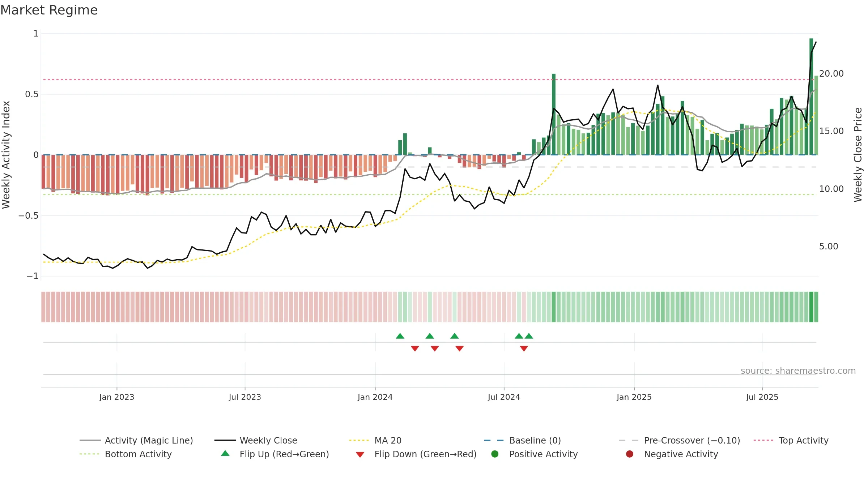Click the tallest green activity bar near chart's right edge
Screen dimensions: 868x488
[x=811, y=97]
